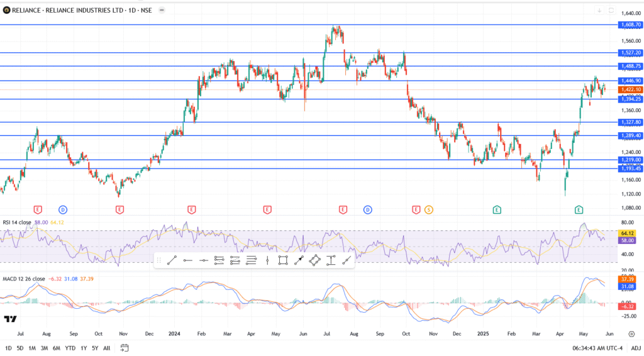The height and width of the screenshot is (356, 644).
Task: Open the earnings marker near May 2024
Action: click(x=267, y=210)
